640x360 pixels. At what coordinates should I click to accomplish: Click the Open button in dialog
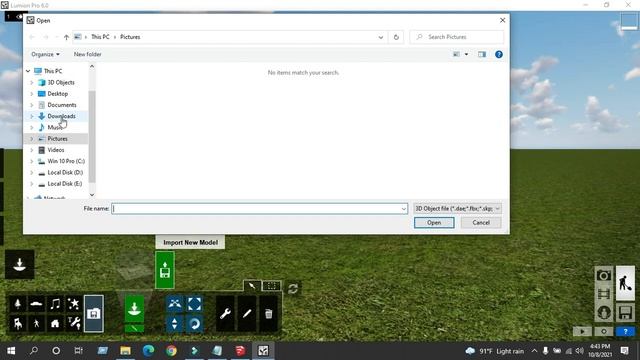click(x=434, y=222)
